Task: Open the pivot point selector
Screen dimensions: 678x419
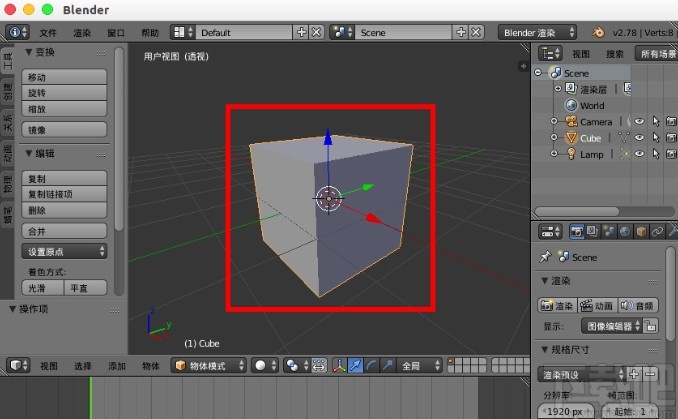Action: (296, 366)
